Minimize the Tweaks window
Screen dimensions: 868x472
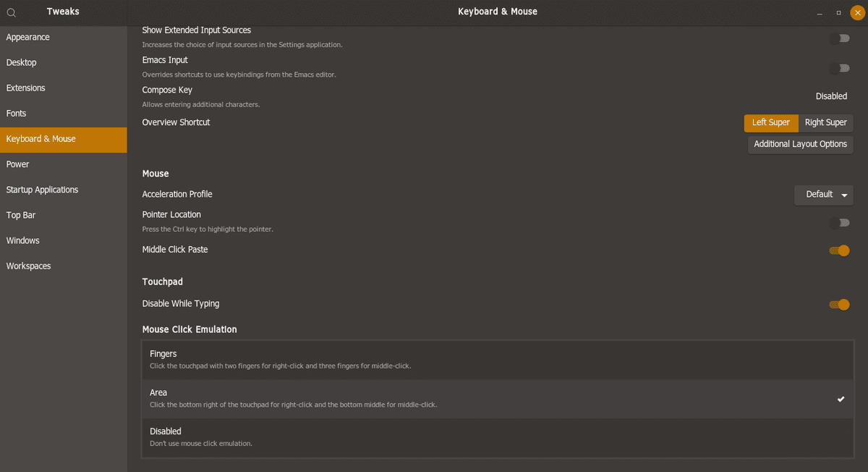tap(820, 12)
